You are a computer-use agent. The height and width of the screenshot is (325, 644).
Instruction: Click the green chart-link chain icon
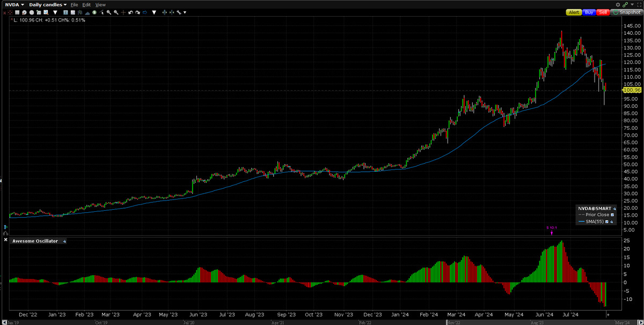pos(625,4)
